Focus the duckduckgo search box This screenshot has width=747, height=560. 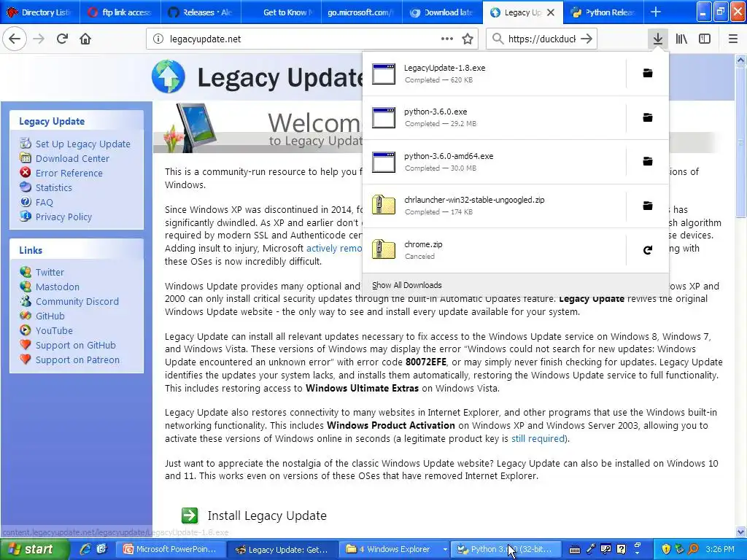(542, 39)
